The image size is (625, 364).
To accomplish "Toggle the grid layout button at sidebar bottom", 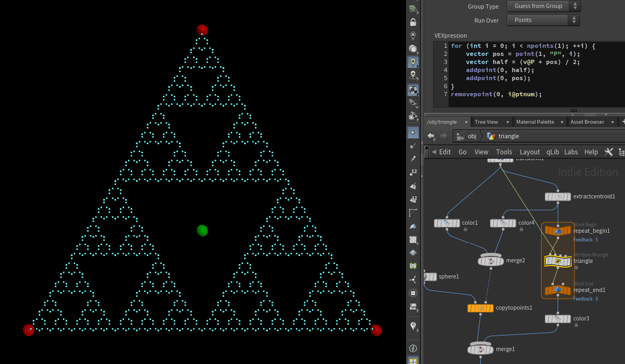I will (x=413, y=360).
